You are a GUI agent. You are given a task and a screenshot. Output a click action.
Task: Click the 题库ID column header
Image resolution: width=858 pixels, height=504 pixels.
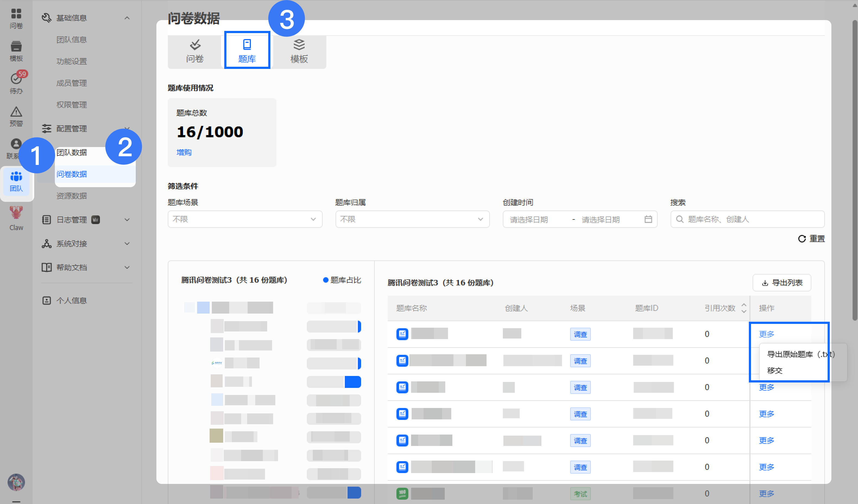tap(646, 308)
